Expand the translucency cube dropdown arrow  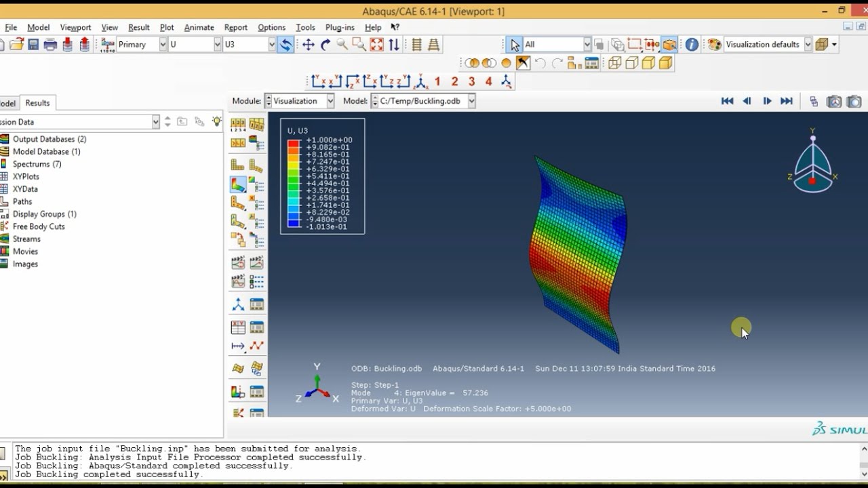point(835,45)
